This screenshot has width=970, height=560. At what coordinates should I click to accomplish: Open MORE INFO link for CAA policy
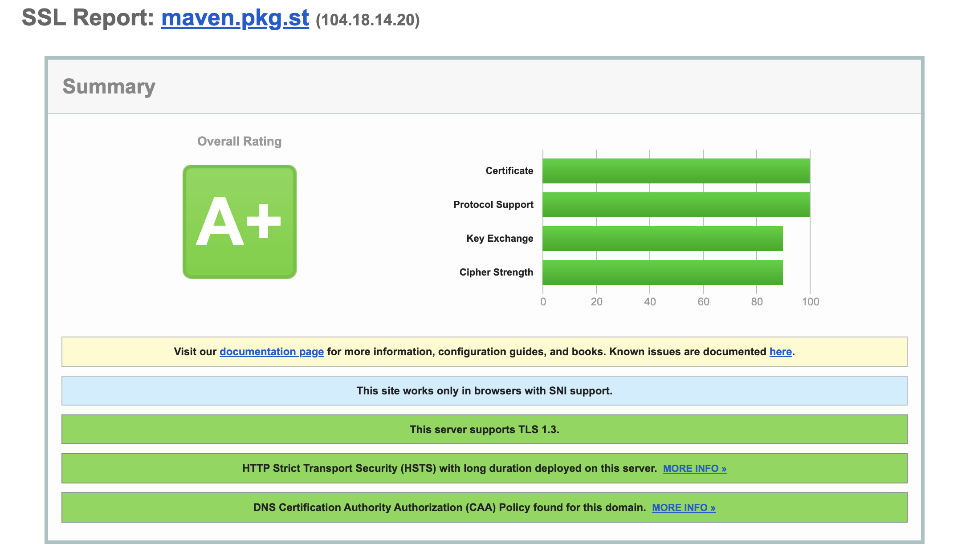pos(683,508)
